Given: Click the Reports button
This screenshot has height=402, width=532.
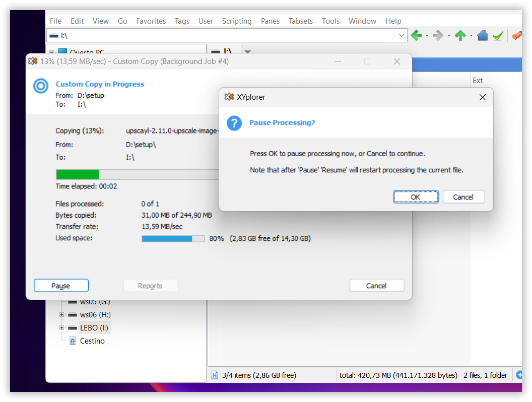Looking at the screenshot, I should point(150,286).
